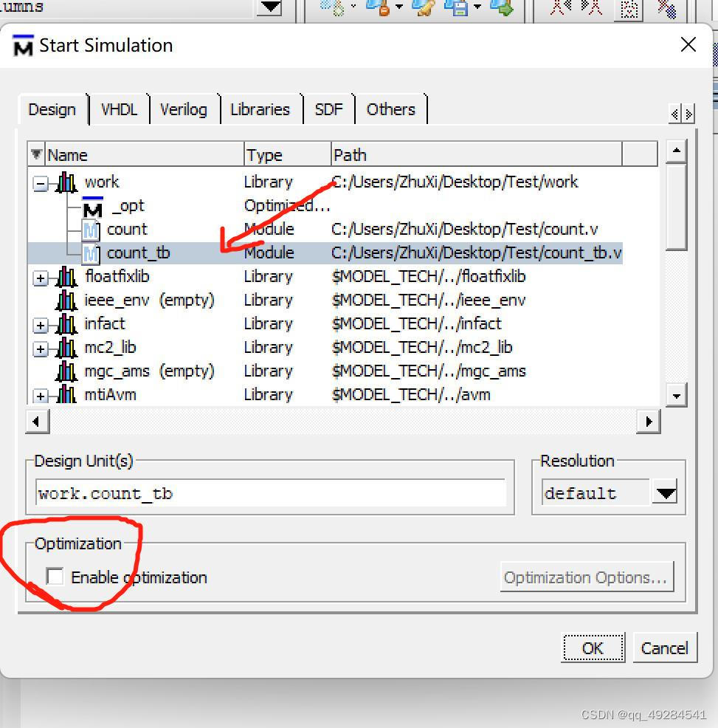Select the mgc_ams empty library

click(x=149, y=371)
